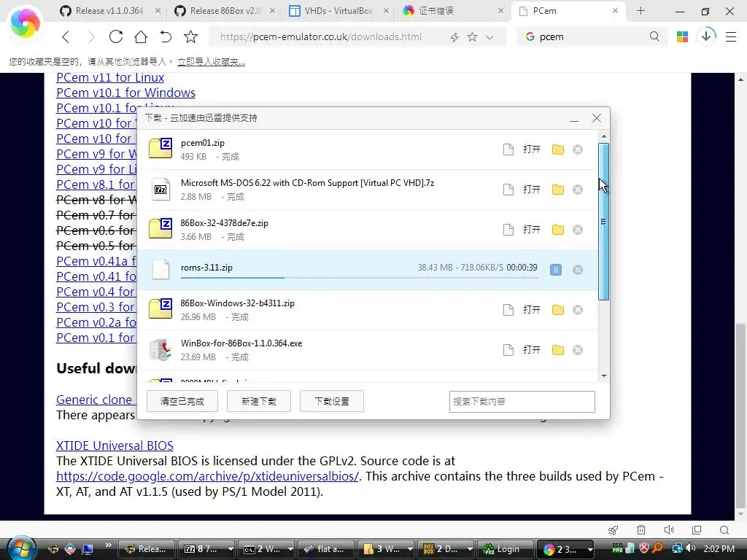This screenshot has width=747, height=560.
Task: Click the trash icon in browser status bar
Action: 641,530
